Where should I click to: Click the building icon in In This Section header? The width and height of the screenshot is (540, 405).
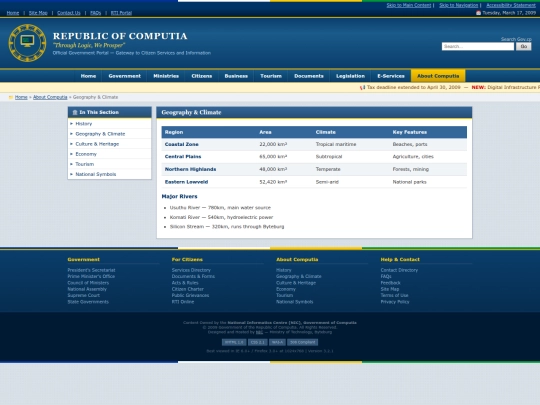[75, 112]
